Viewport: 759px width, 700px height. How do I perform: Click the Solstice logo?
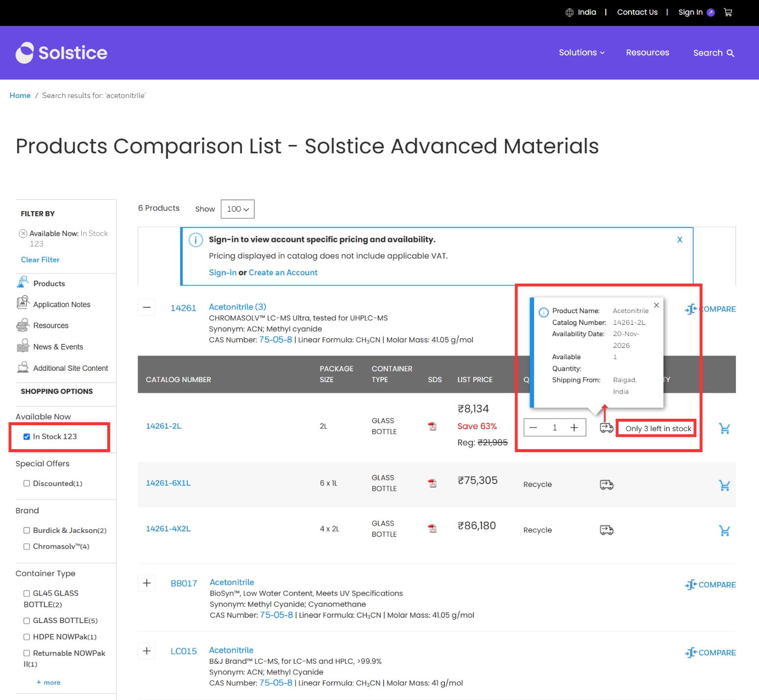point(61,53)
